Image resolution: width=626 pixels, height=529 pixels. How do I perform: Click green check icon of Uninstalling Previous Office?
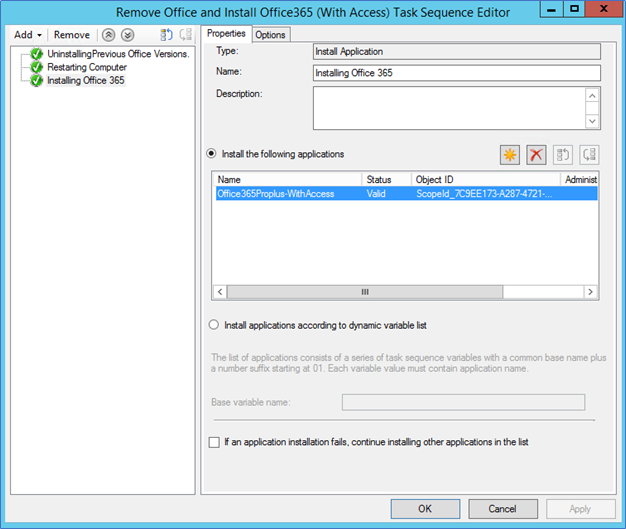point(36,54)
